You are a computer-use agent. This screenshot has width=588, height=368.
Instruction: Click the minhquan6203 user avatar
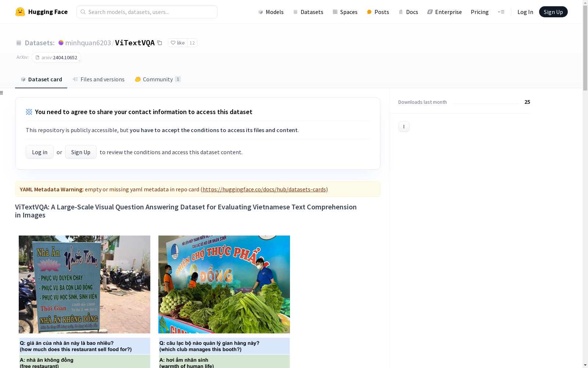point(61,43)
